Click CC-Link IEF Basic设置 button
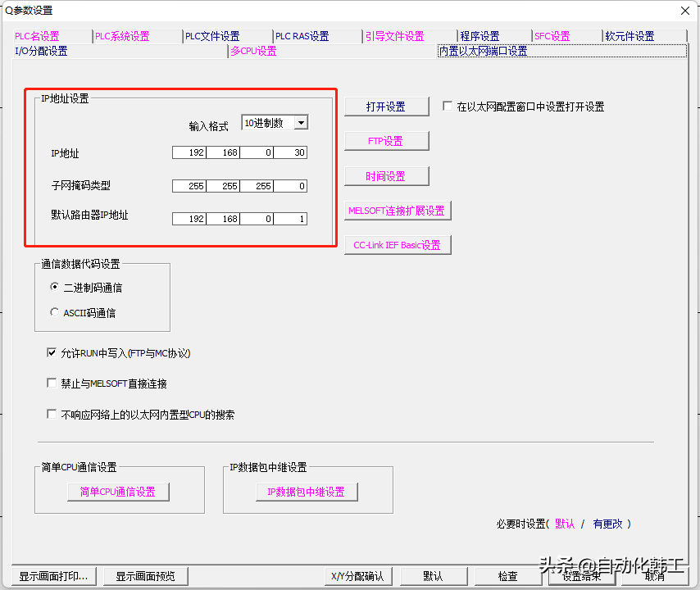700x590 pixels. (x=398, y=245)
